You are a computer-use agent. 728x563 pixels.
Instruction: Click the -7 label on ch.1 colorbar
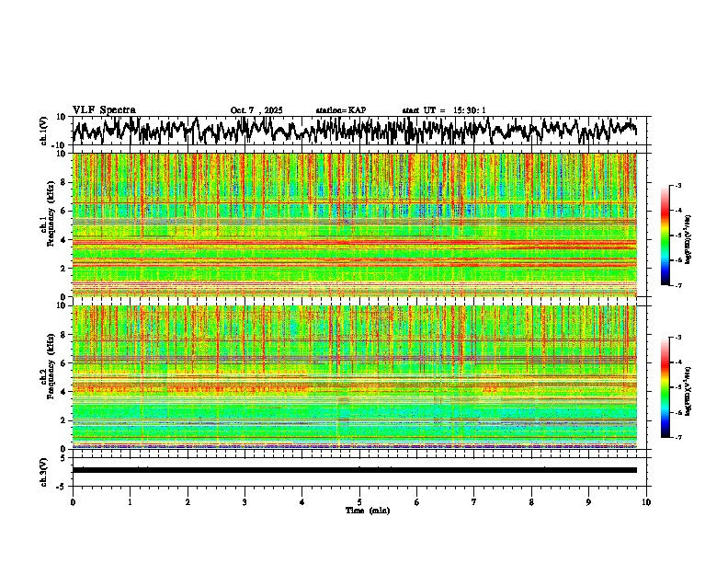point(678,285)
